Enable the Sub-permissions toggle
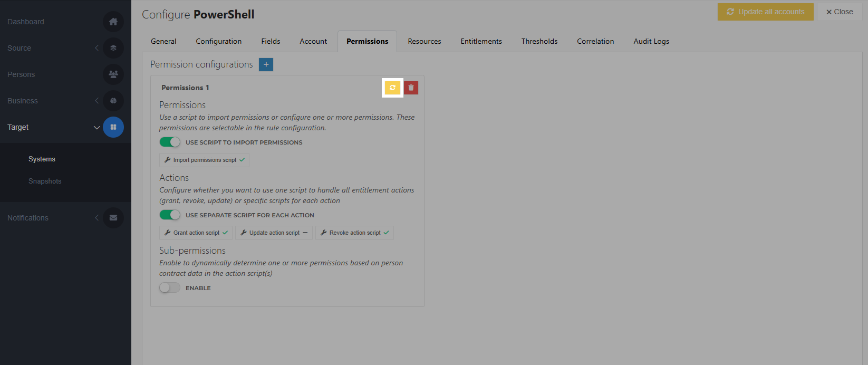The width and height of the screenshot is (868, 365). click(170, 287)
